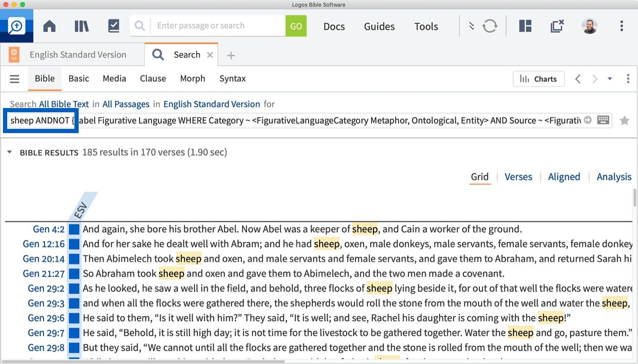The width and height of the screenshot is (638, 364).
Task: Click the green GO button
Action: pos(296,26)
